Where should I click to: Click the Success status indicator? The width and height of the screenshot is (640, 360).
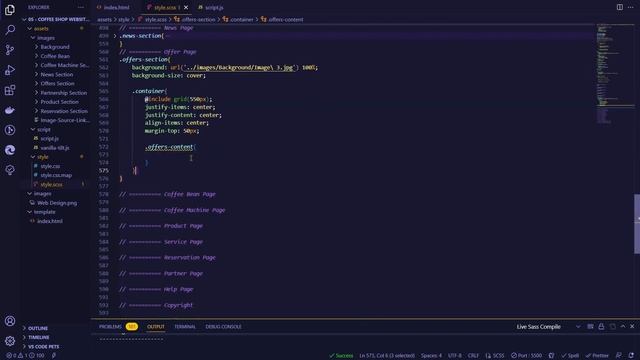pyautogui.click(x=341, y=356)
